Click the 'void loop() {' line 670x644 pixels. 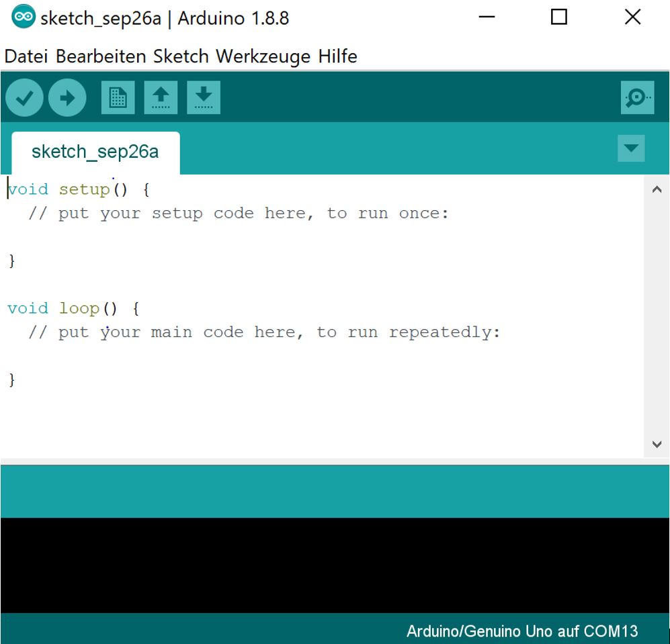pos(73,308)
